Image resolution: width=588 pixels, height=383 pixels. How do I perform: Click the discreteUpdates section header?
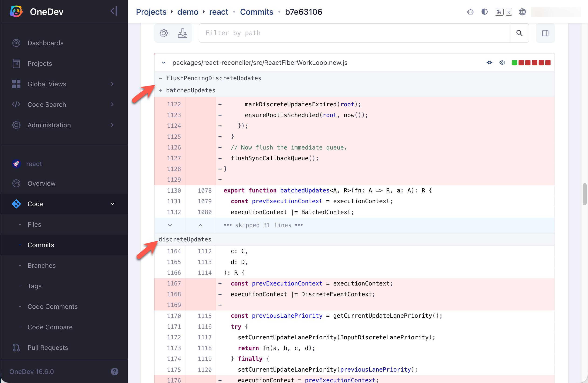(354, 239)
